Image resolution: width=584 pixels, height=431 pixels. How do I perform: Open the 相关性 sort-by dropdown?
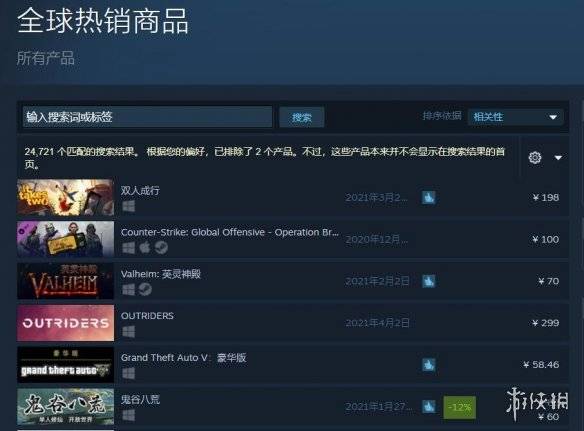click(515, 117)
